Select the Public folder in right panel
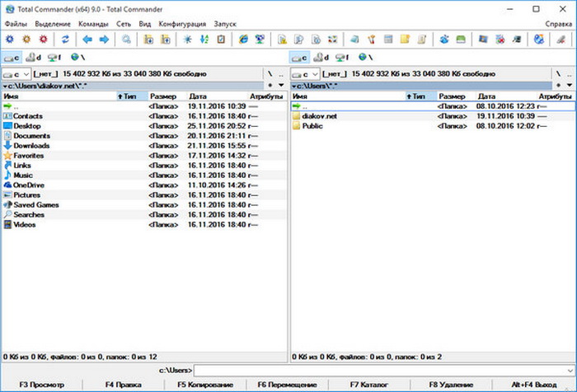 pyautogui.click(x=312, y=126)
